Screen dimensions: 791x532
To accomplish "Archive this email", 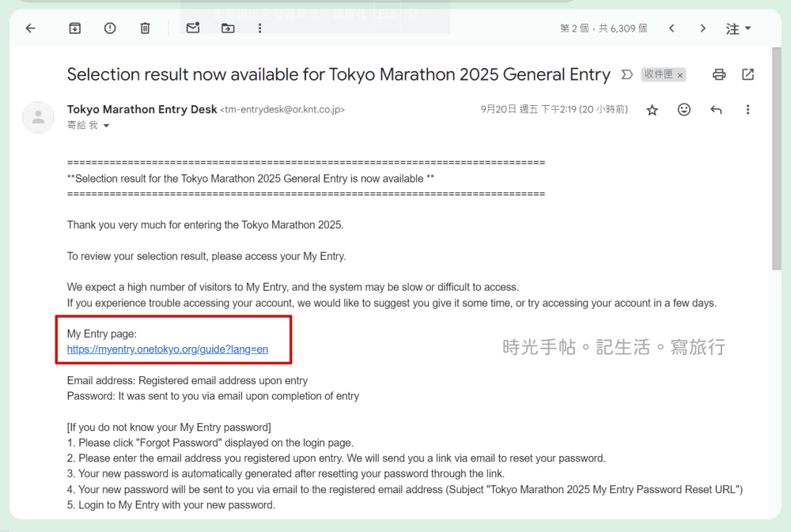I will click(74, 28).
